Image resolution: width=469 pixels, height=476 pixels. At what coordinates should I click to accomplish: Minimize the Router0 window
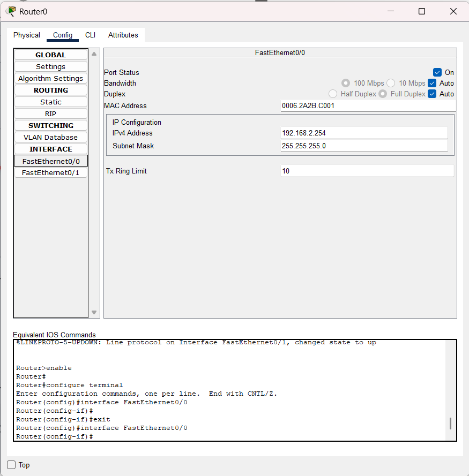[x=391, y=11]
